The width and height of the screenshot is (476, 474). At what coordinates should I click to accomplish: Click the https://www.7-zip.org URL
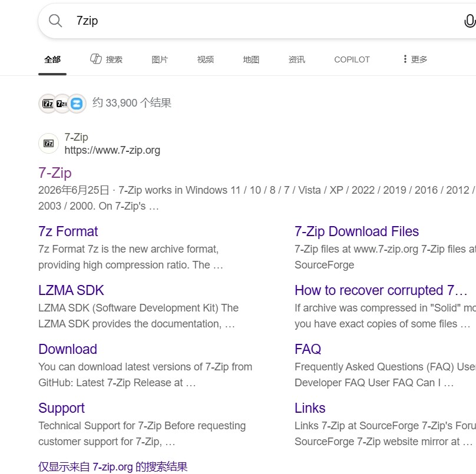pos(113,150)
